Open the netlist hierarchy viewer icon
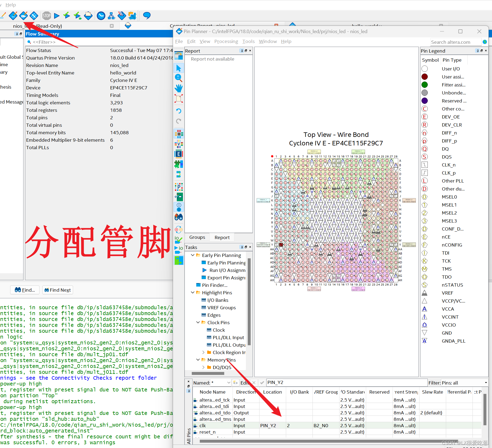Viewport: 492px width, 448px height. point(111,16)
